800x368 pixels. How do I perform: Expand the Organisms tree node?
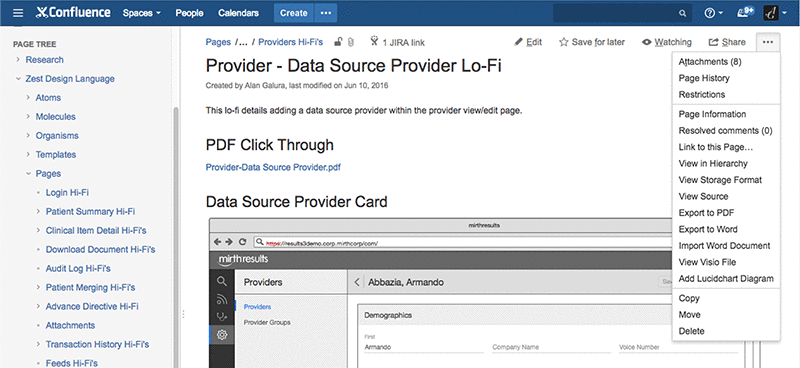point(29,135)
